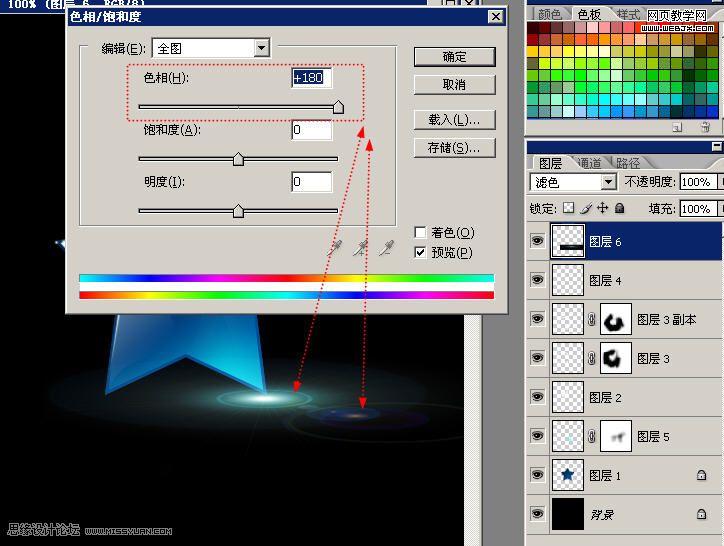
Task: Click the 图层 3 link chain icon
Action: click(591, 358)
